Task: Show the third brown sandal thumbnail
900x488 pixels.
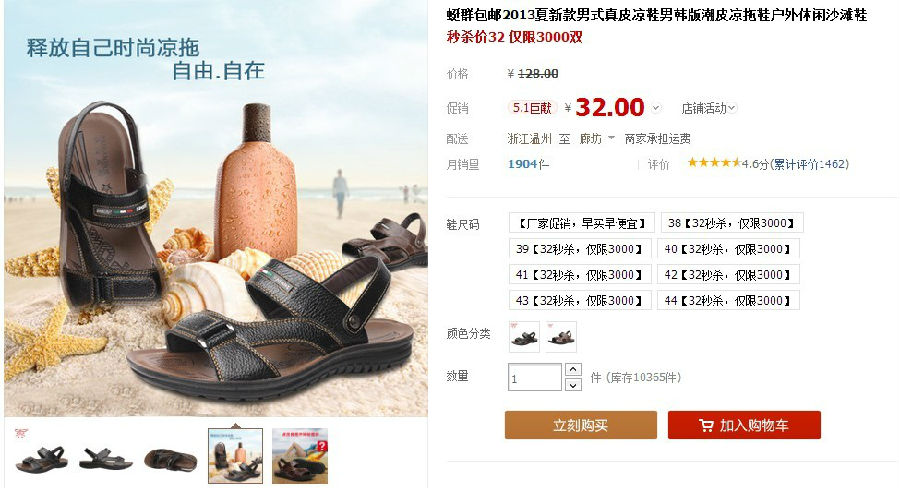Action: pos(170,457)
